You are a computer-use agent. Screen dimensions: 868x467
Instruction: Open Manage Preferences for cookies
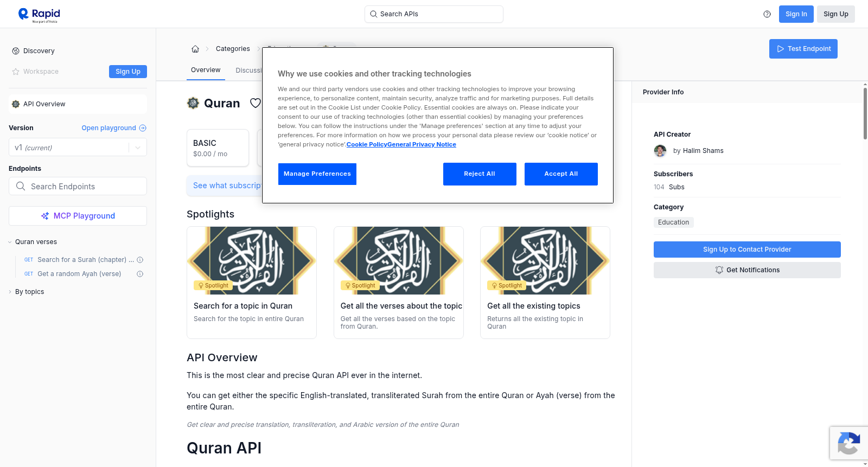[x=317, y=174]
